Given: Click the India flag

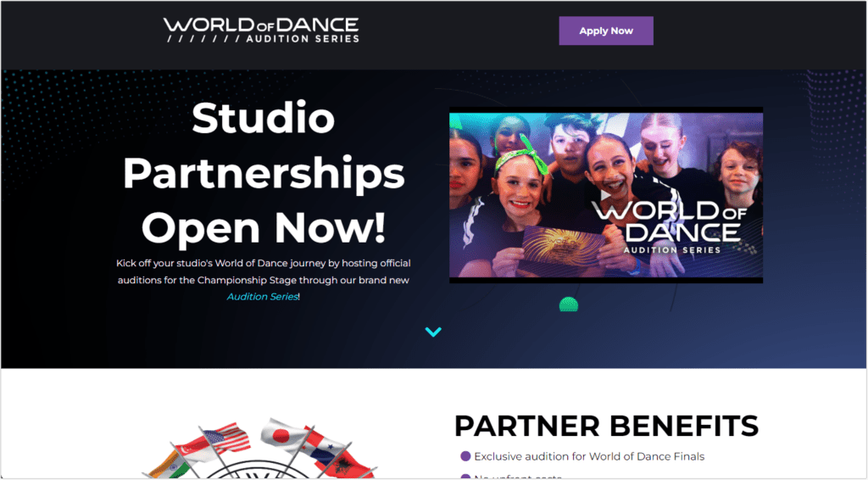Looking at the screenshot, I should 170,465.
